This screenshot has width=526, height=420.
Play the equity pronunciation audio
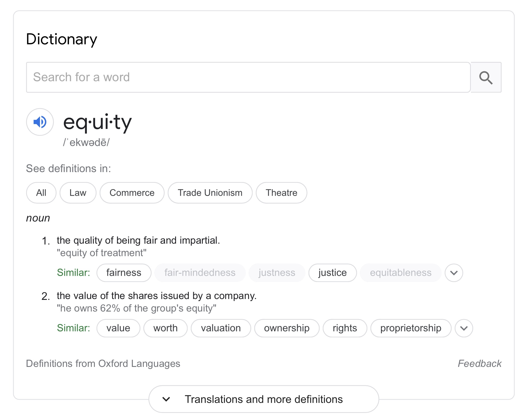pyautogui.click(x=40, y=122)
